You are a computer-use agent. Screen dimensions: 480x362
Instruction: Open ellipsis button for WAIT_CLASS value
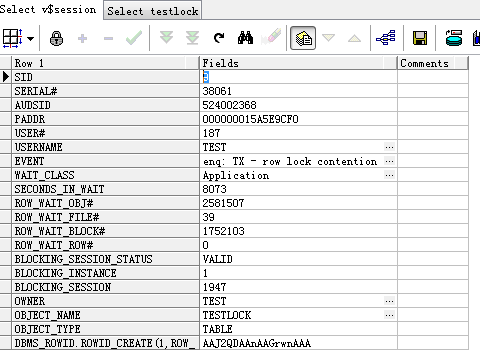[389, 175]
